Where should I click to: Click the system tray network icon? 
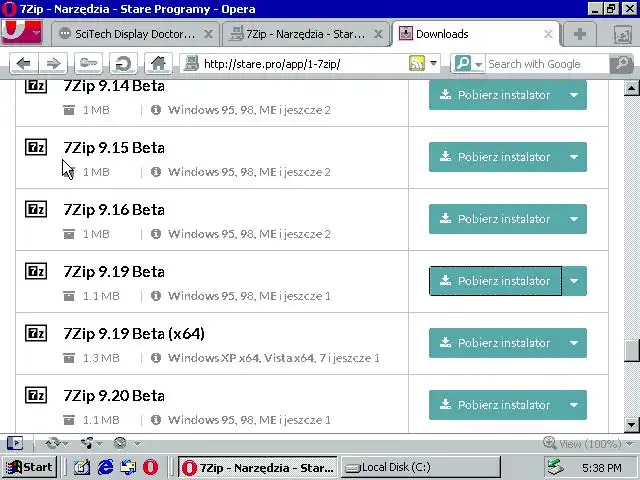point(556,467)
